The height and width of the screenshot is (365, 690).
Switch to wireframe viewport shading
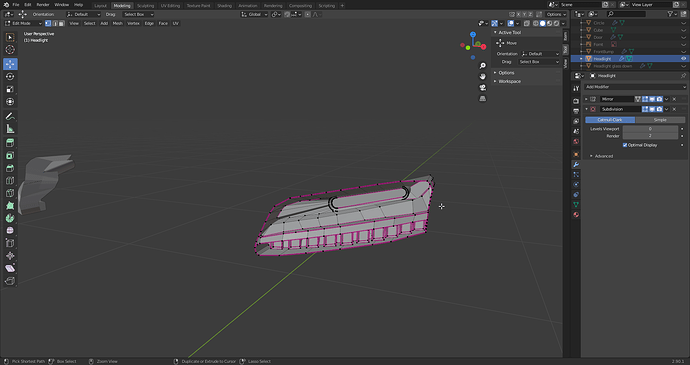click(x=536, y=23)
